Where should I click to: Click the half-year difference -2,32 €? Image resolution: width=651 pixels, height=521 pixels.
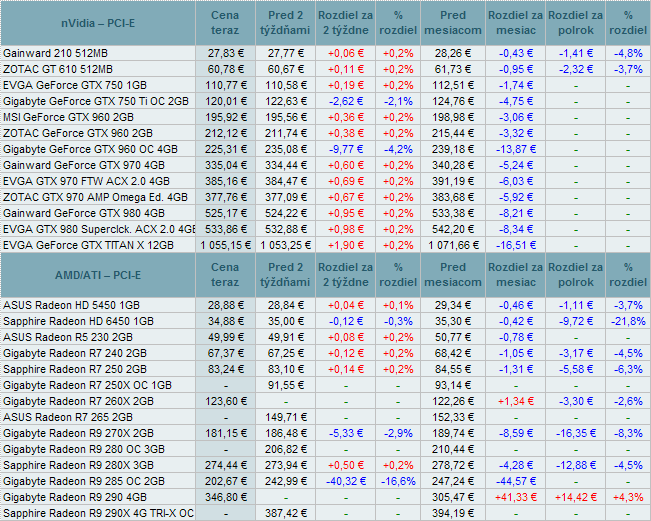(576, 69)
